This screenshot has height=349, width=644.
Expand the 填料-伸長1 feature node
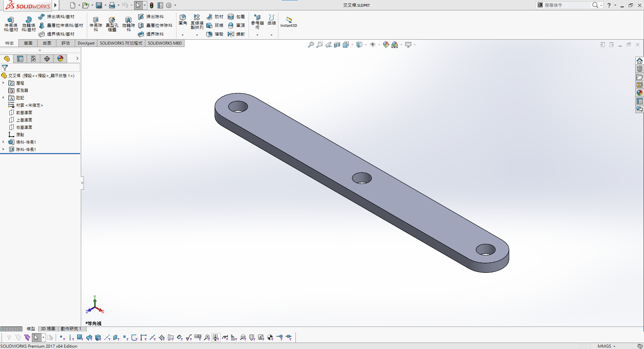point(3,142)
